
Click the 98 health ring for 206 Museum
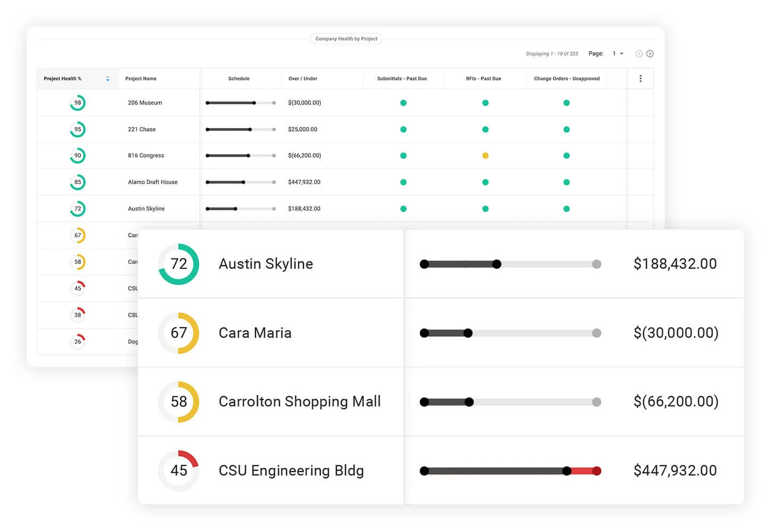point(78,103)
